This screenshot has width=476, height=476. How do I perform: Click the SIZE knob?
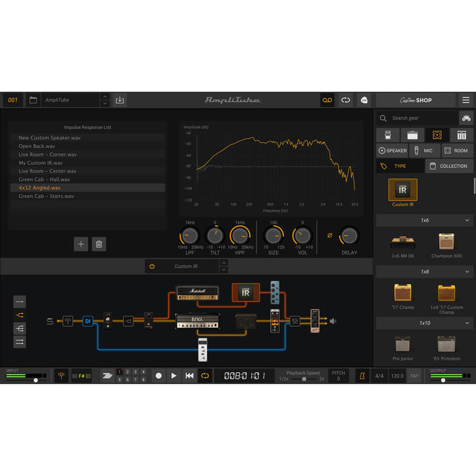pyautogui.click(x=273, y=235)
